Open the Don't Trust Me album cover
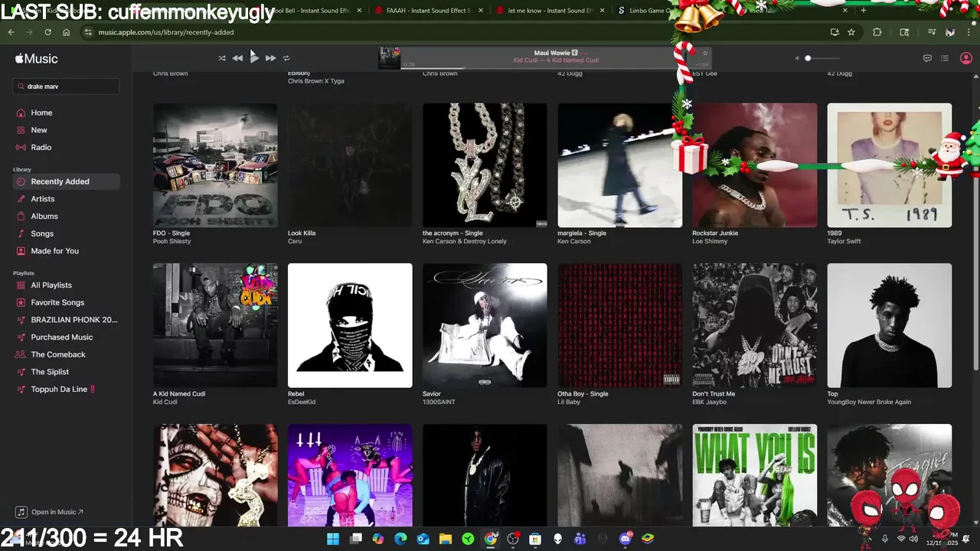Viewport: 980px width, 551px height. [754, 326]
